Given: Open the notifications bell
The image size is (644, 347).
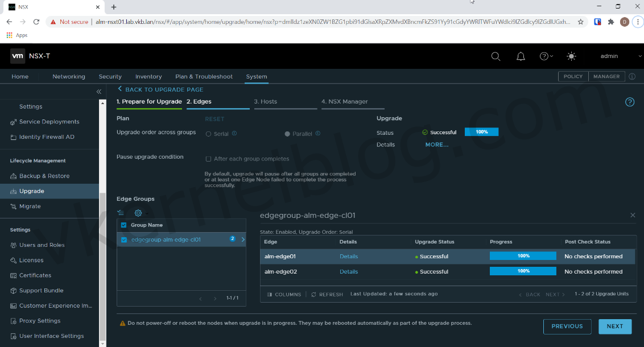Looking at the screenshot, I should [x=521, y=56].
